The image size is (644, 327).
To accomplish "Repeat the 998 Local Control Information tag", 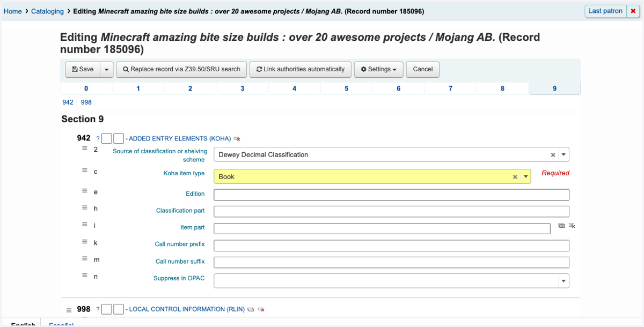I will click(251, 309).
